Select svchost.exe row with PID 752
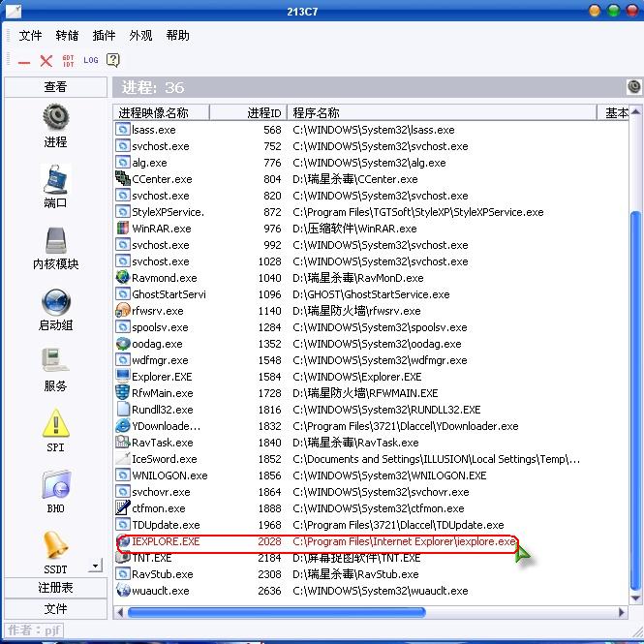 point(371,146)
